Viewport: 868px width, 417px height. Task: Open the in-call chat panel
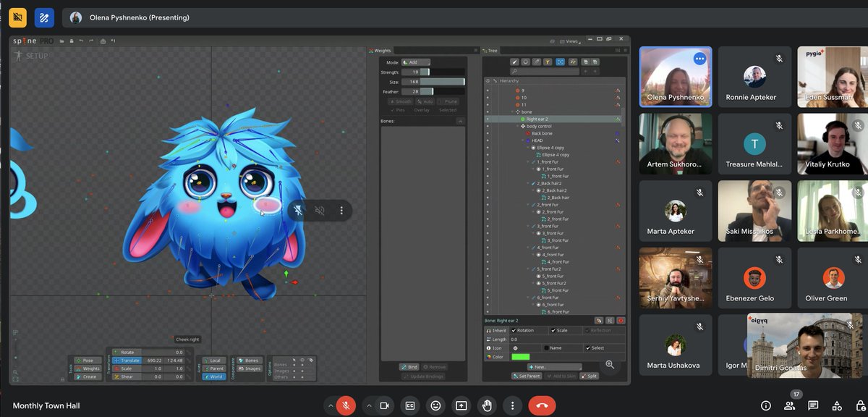(813, 405)
